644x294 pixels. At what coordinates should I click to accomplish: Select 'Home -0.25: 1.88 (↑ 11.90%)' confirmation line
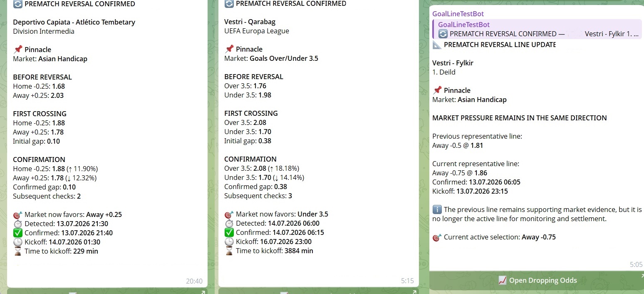[55, 169]
